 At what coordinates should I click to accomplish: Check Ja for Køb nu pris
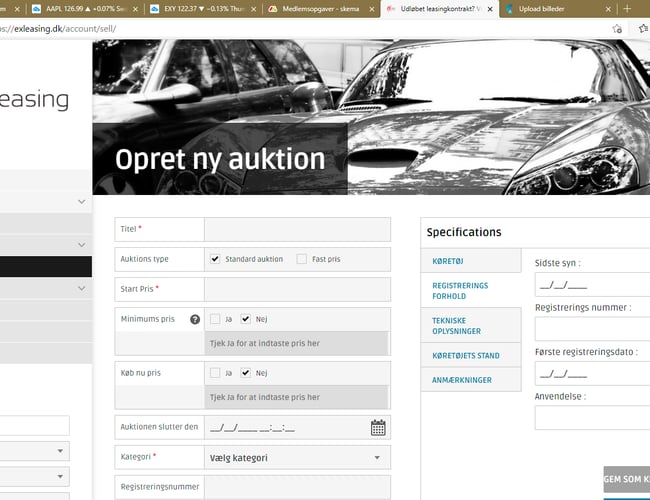[x=215, y=373]
